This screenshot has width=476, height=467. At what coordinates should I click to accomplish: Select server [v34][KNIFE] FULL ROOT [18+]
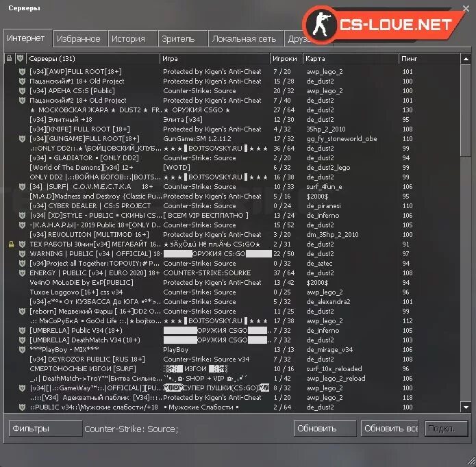coord(232,129)
